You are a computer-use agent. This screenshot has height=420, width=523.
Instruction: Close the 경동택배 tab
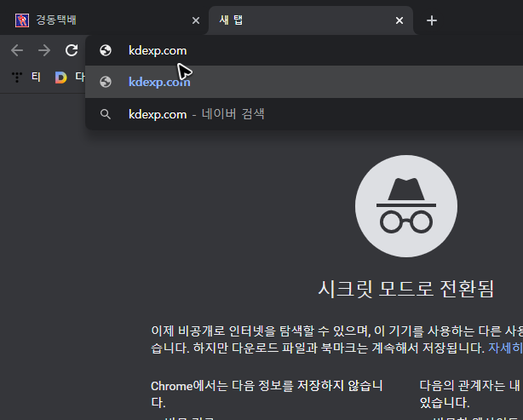click(196, 20)
